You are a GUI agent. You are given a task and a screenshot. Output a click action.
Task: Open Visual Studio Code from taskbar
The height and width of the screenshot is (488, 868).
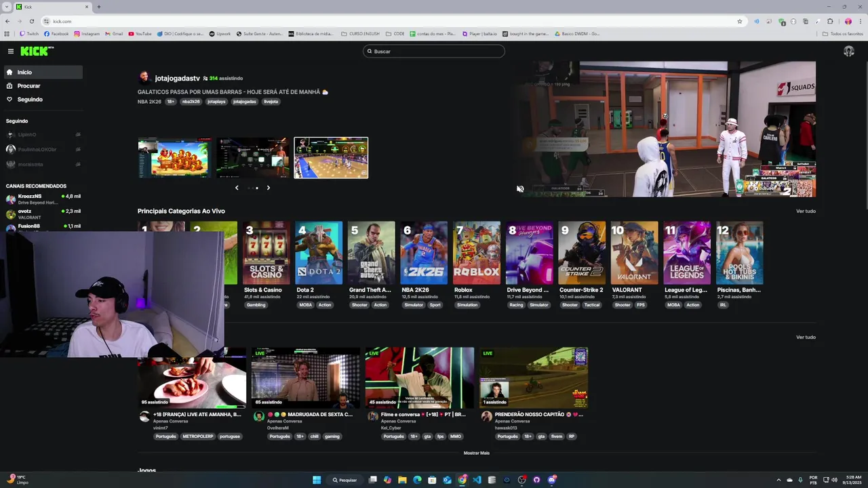tap(477, 480)
